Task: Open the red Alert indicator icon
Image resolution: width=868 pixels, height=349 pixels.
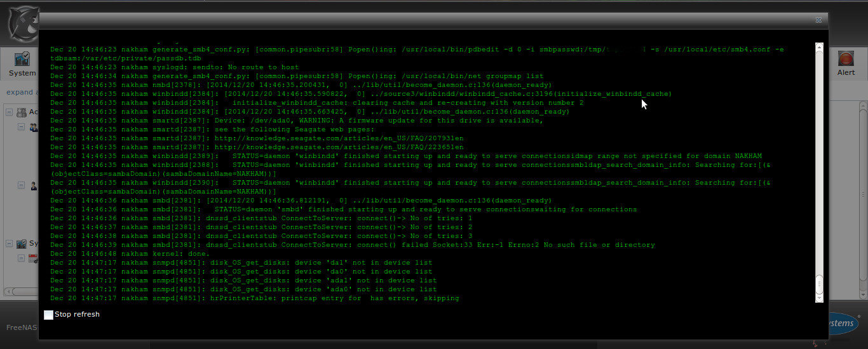Action: coord(846,59)
